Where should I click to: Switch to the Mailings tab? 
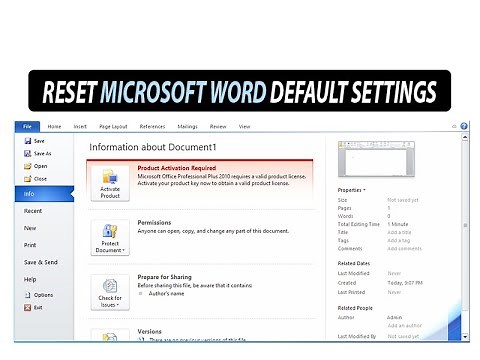tap(187, 127)
